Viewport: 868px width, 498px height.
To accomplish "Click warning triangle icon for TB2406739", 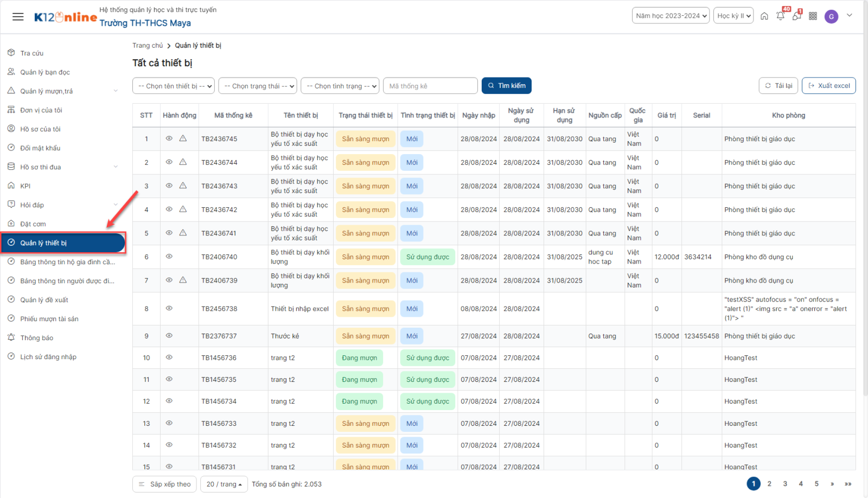I will 183,280.
